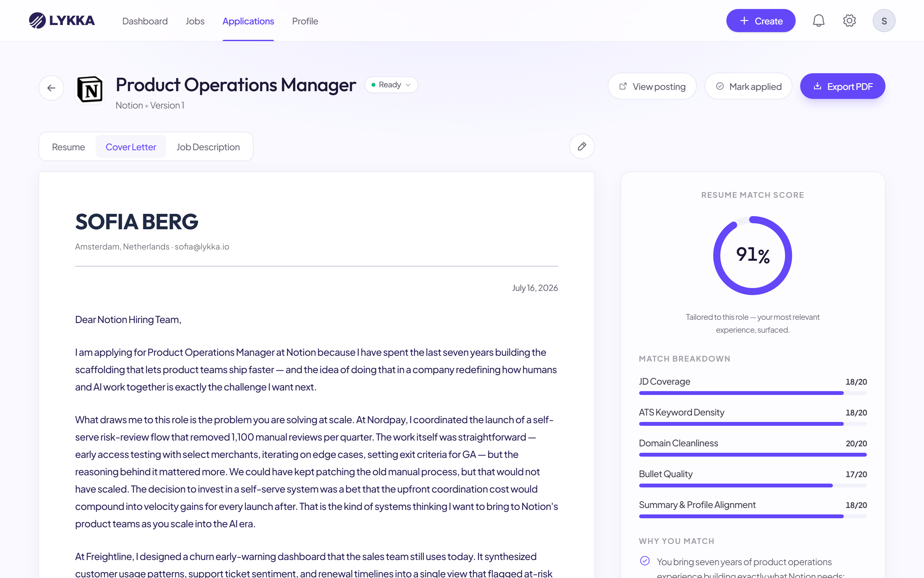The image size is (924, 578).
Task: Click the paragraph starting I am applying
Action: 317,370
